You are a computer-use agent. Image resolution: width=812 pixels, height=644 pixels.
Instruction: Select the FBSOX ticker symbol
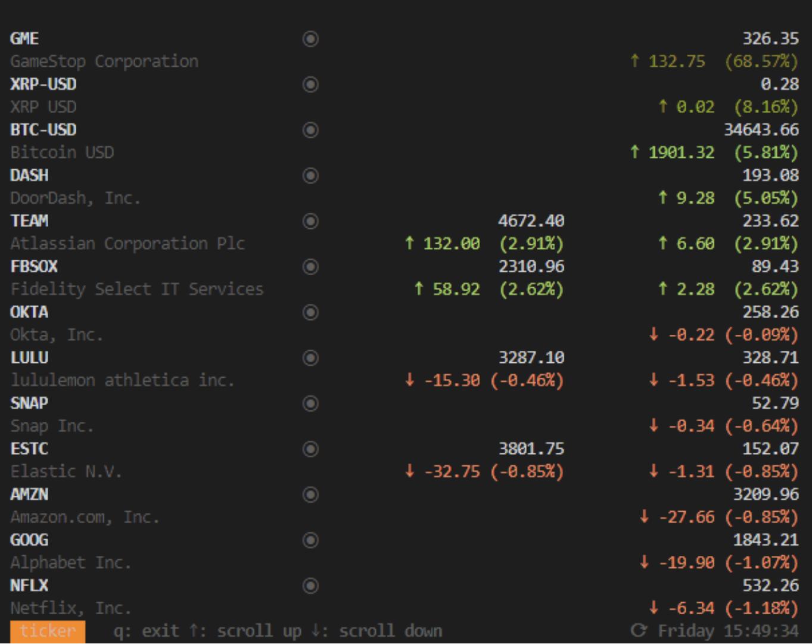[34, 266]
